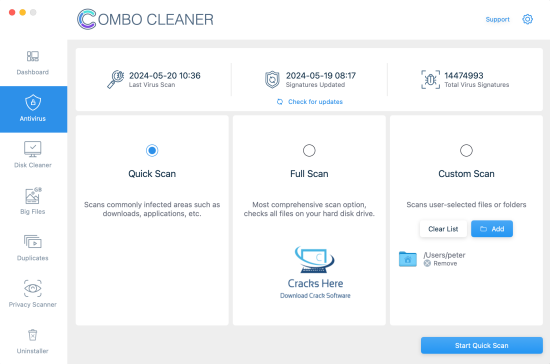The image size is (550, 364).
Task: Open Privacy Scanner eye icon
Action: (33, 288)
